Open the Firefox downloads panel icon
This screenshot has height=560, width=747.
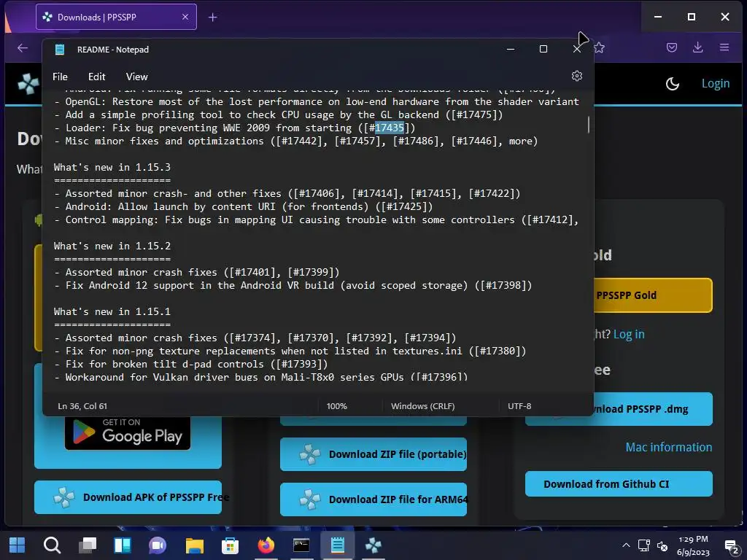(x=698, y=47)
